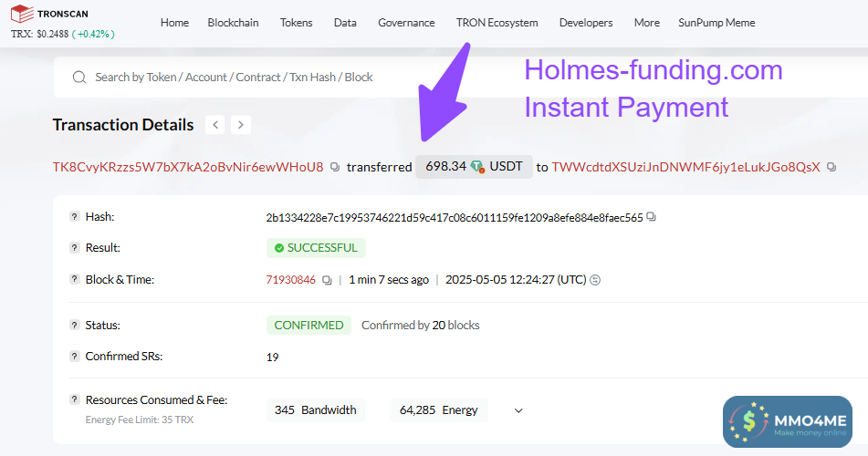Click the TRX price $0.2488
Image resolution: width=868 pixels, height=456 pixels.
tap(53, 34)
